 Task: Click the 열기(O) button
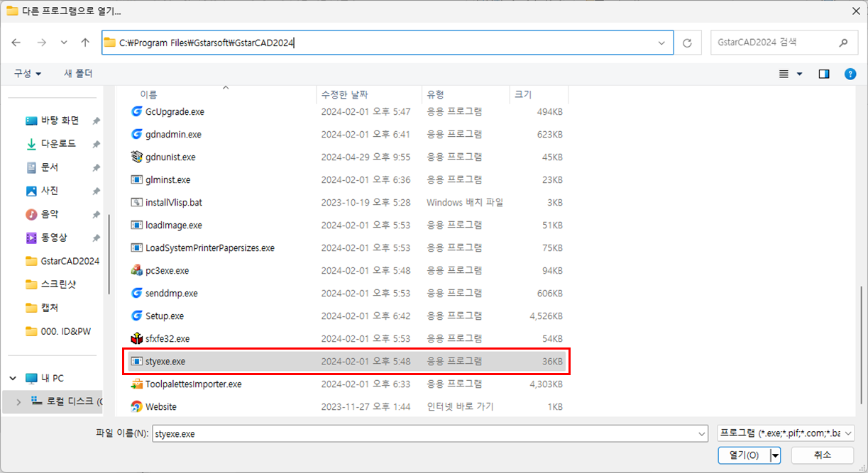coord(745,455)
